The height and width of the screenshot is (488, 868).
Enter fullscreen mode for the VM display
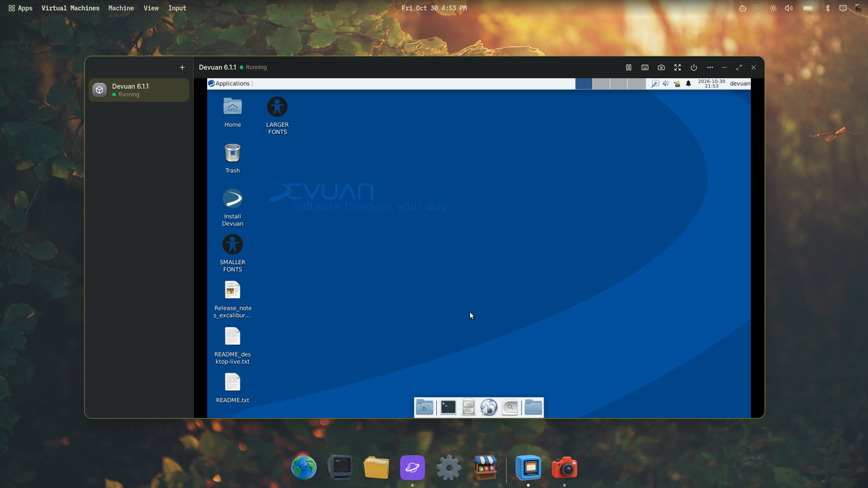(x=678, y=67)
